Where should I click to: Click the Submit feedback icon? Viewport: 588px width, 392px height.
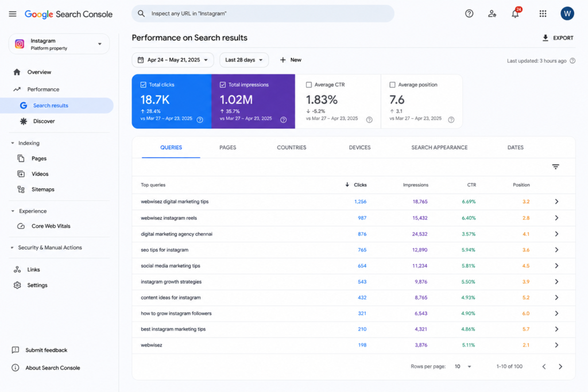16,350
